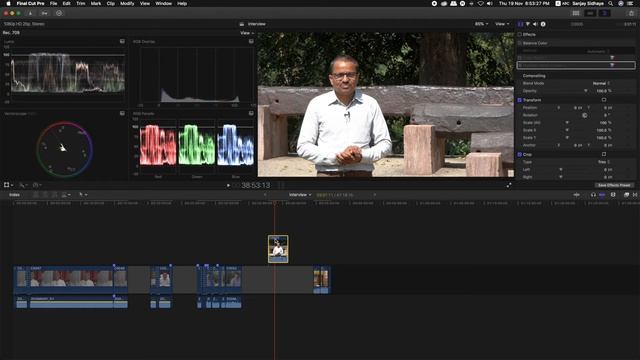Click the Rotation dial control

click(x=584, y=115)
